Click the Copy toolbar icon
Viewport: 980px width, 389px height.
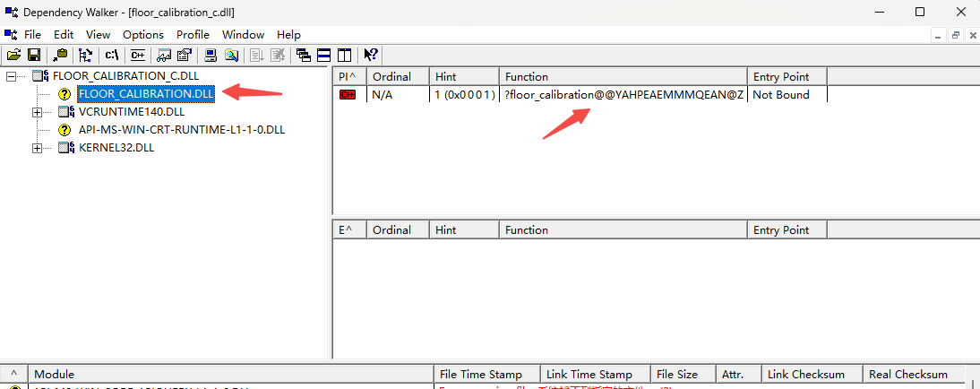click(x=61, y=55)
